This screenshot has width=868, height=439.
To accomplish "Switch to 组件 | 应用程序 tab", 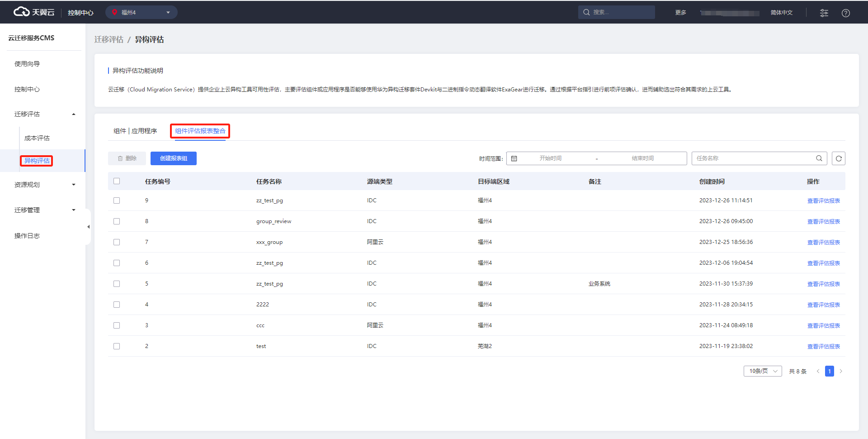I will click(x=135, y=131).
